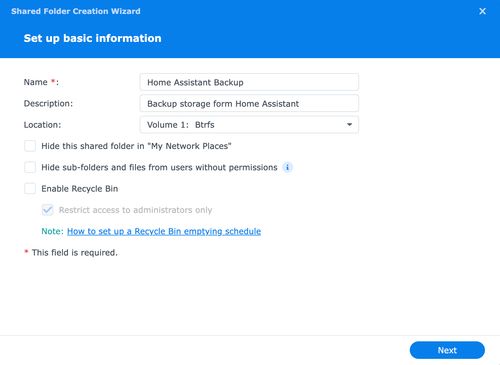Check Hide sub-folders and files from users without permissions
Screen dimensions: 500x365
(30, 167)
